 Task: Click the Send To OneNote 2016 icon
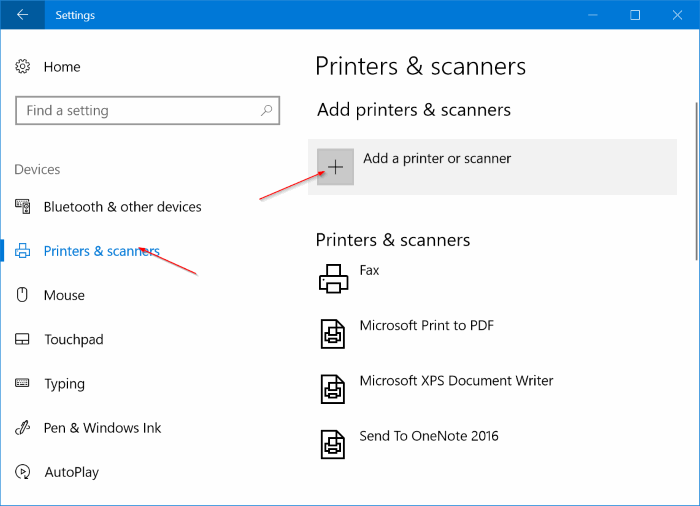[x=333, y=444]
